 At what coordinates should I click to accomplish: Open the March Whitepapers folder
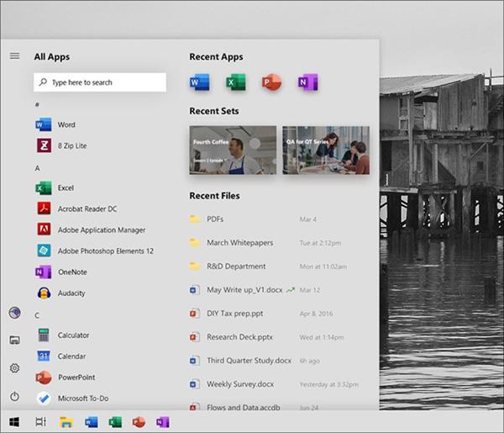coord(239,243)
